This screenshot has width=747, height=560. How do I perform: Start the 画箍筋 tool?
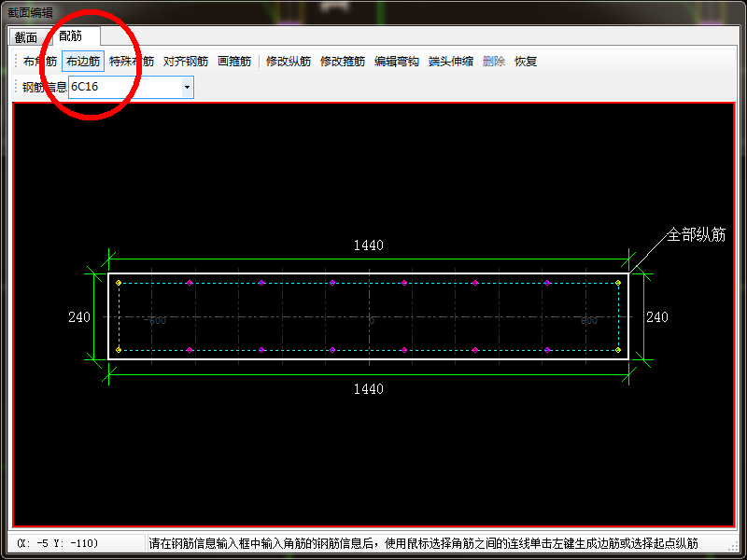tap(234, 62)
